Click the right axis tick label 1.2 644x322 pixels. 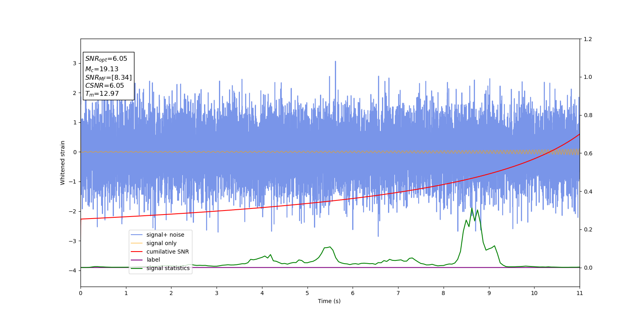pyautogui.click(x=588, y=39)
